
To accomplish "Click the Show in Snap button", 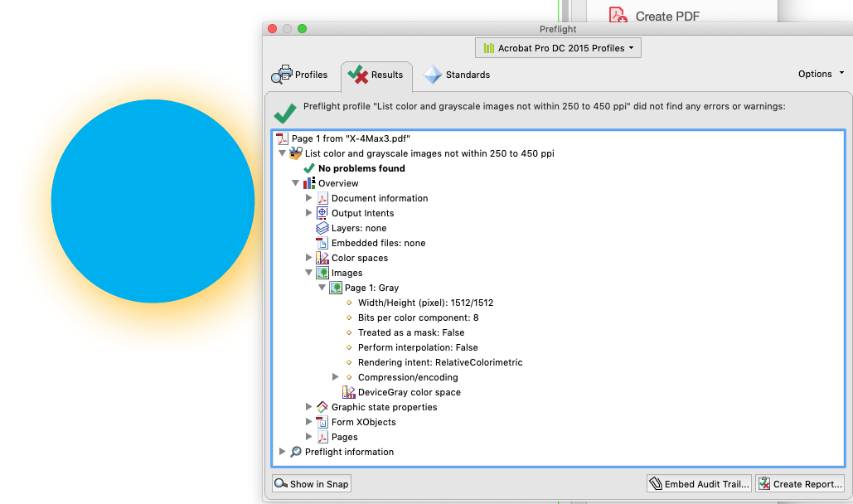I will 311,483.
